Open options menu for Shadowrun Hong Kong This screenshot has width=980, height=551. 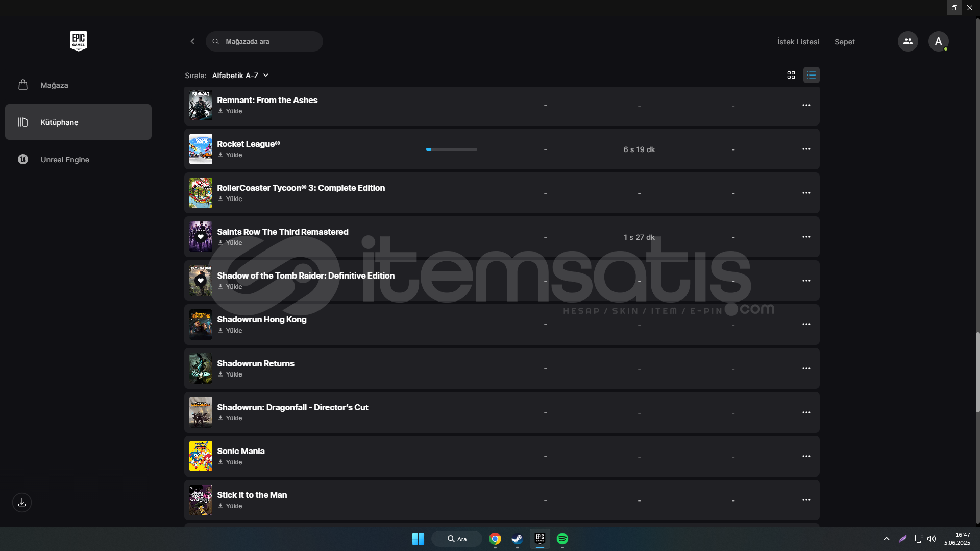(806, 324)
